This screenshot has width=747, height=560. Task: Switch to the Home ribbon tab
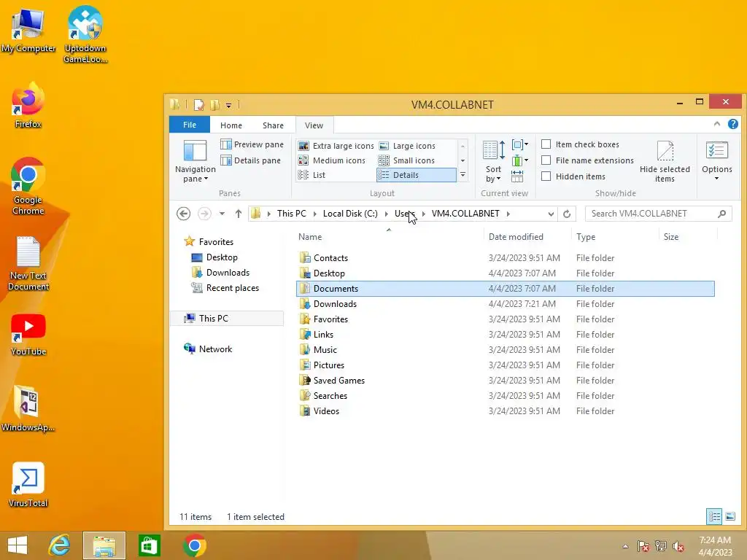(231, 125)
